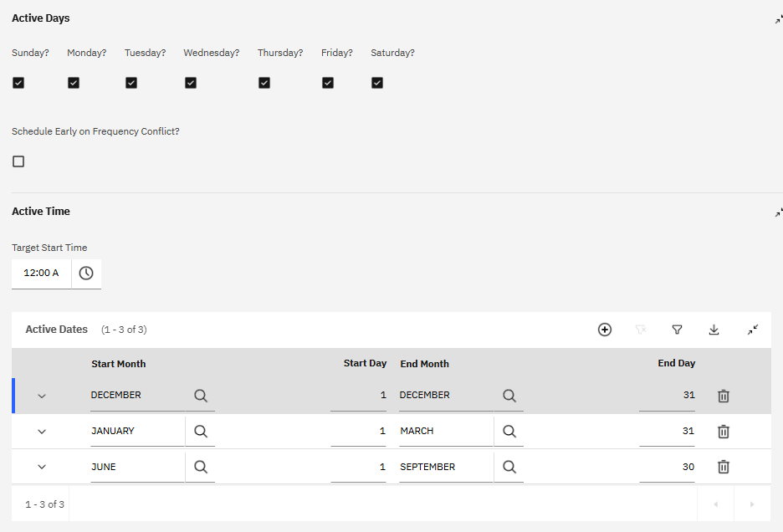Screen dimensions: 783x532
Task: Add a new Active Dates row
Action: pyautogui.click(x=605, y=330)
